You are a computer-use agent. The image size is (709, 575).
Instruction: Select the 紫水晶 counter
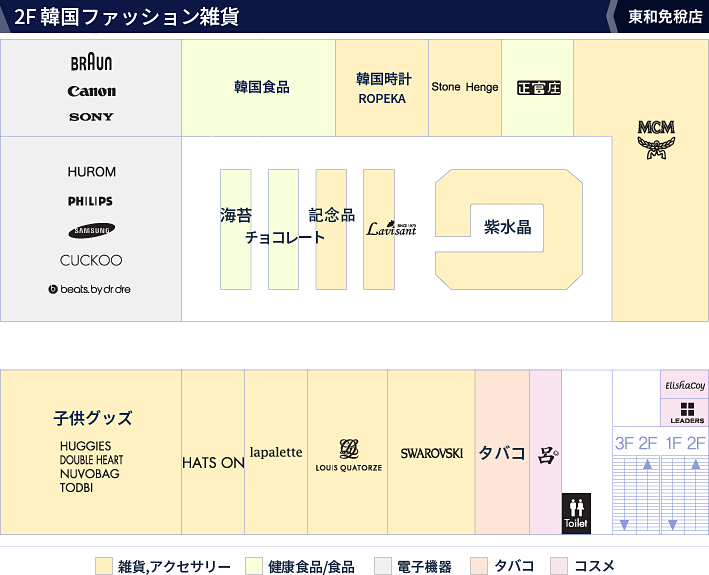click(507, 227)
